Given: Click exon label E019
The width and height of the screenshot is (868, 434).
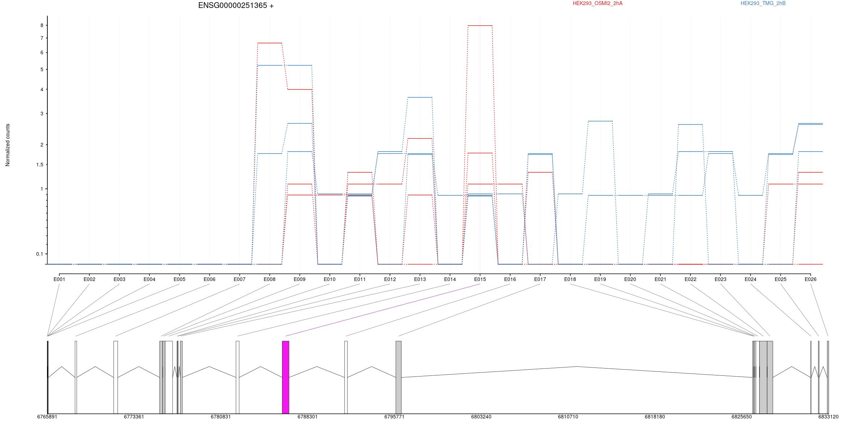Looking at the screenshot, I should (600, 279).
